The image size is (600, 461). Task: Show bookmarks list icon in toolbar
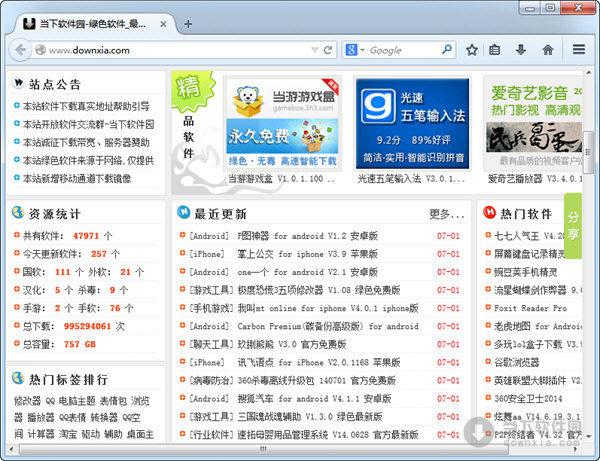tap(494, 50)
